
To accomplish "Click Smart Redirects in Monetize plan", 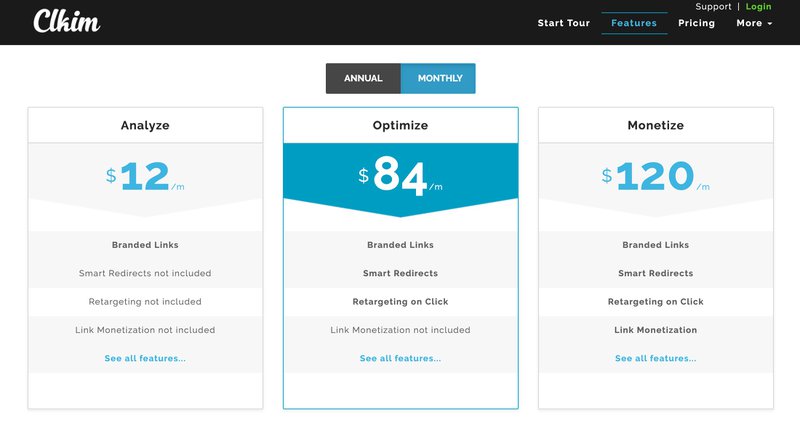I will pyautogui.click(x=655, y=273).
